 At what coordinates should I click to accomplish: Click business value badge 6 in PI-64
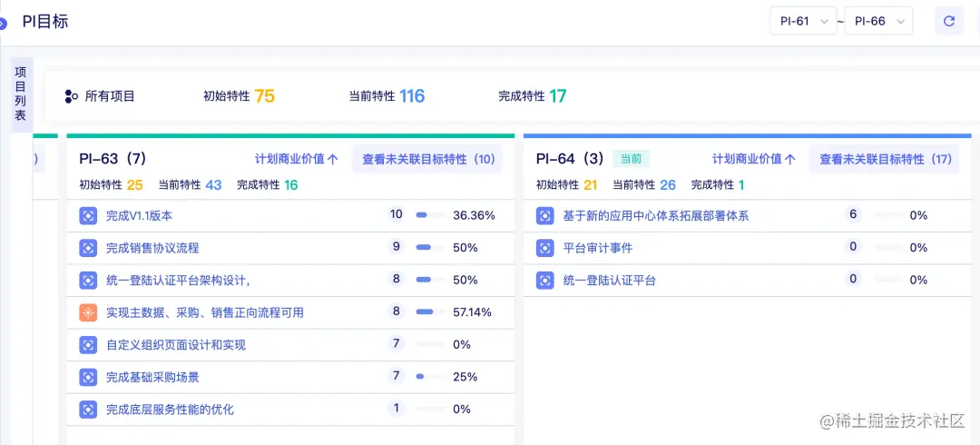[x=853, y=214]
